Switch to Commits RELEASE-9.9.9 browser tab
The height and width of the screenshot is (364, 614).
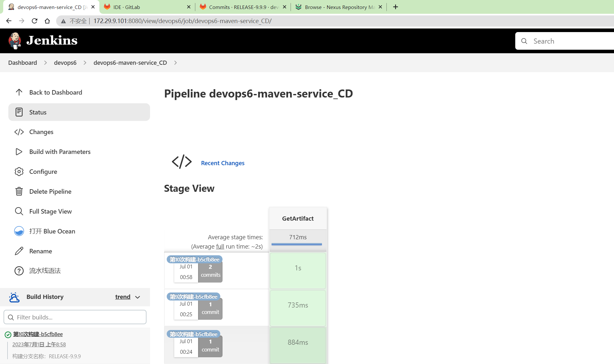[243, 7]
